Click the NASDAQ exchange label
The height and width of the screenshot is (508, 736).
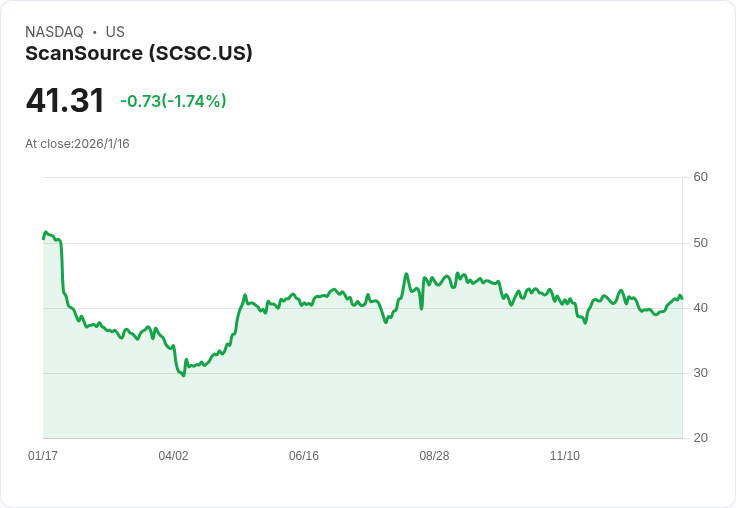click(x=54, y=32)
